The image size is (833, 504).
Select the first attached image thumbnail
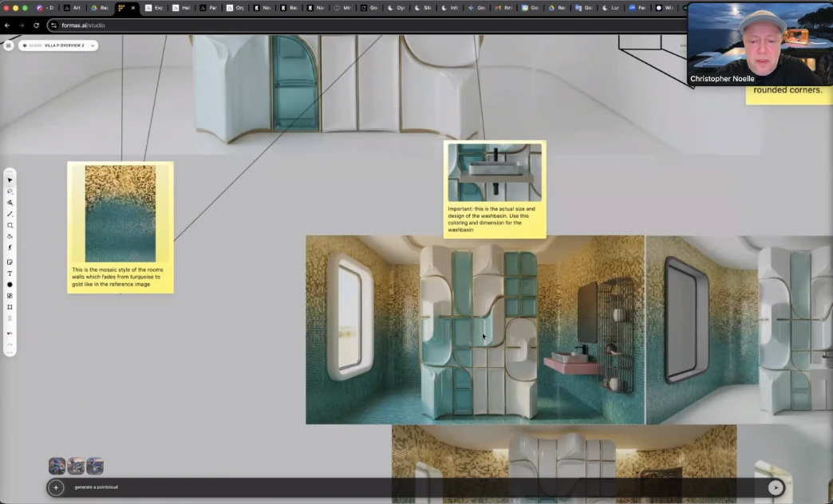[x=57, y=466]
